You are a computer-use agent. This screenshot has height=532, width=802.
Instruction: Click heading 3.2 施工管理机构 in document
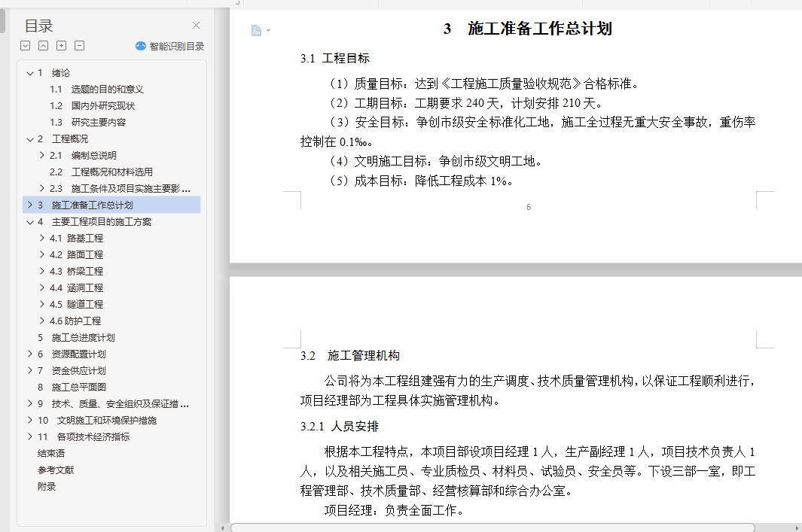350,356
